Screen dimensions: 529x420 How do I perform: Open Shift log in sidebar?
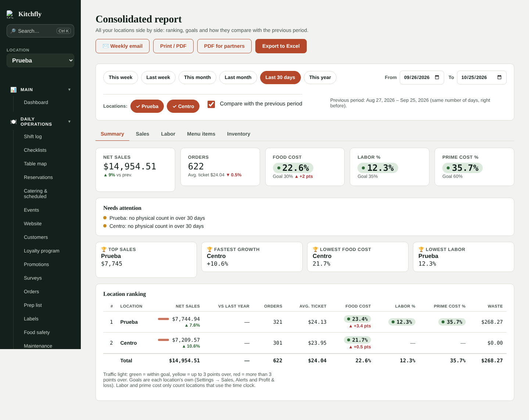coord(33,136)
